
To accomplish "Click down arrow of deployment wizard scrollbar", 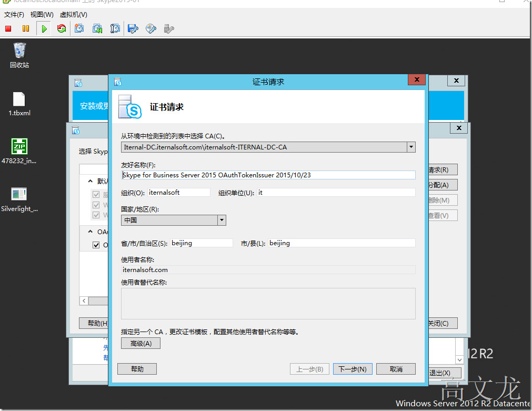I will [459, 360].
